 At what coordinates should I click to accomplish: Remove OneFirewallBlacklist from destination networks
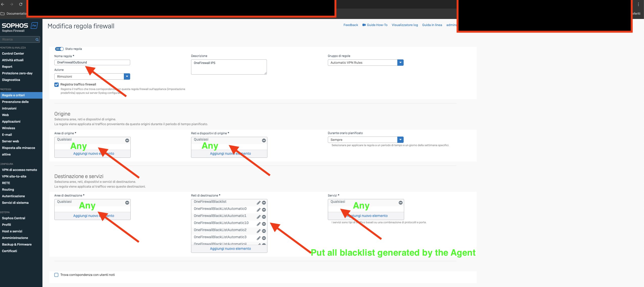coord(264,203)
